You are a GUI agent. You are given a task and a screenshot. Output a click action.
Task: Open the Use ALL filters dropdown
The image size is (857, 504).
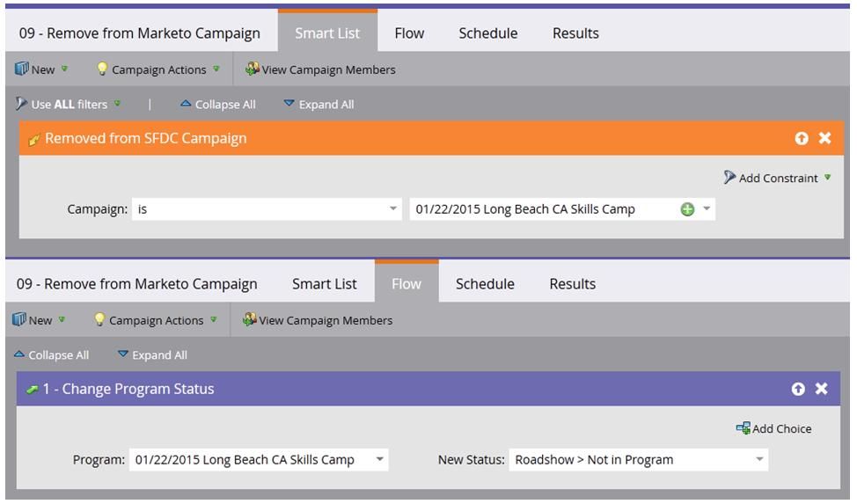coord(69,104)
